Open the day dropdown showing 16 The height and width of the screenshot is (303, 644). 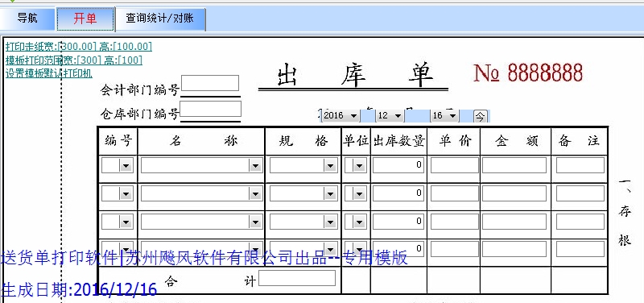452,116
